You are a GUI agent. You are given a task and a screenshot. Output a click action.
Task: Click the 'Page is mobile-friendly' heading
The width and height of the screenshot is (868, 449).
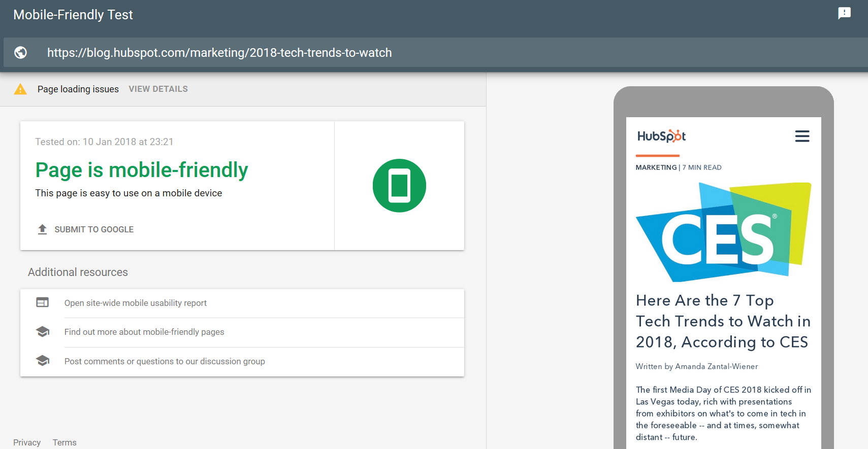pyautogui.click(x=142, y=170)
